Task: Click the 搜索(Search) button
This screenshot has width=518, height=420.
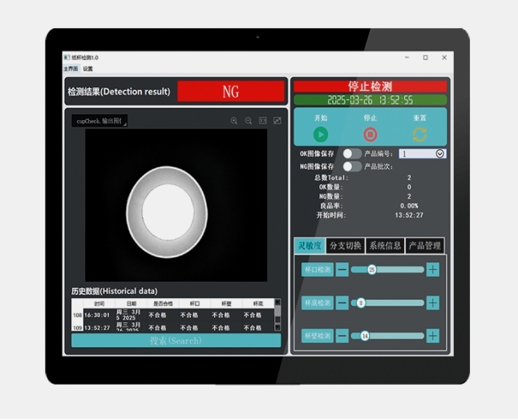Action: point(176,341)
